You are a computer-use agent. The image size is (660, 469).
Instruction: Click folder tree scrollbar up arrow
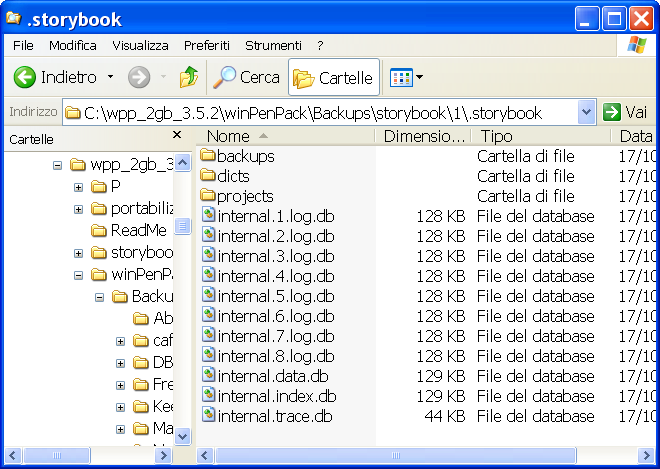[x=183, y=163]
